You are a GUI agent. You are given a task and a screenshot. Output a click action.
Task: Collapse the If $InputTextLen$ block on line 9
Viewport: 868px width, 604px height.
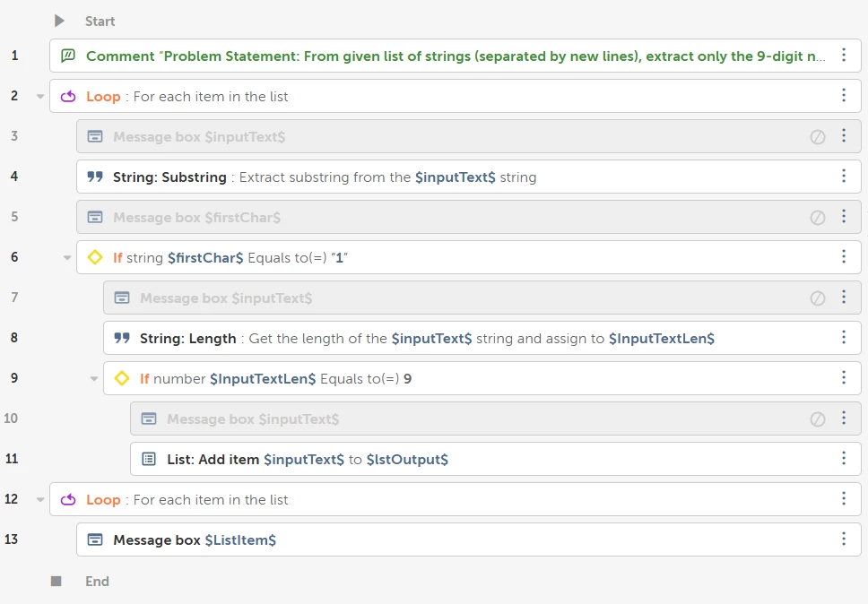[x=94, y=378]
